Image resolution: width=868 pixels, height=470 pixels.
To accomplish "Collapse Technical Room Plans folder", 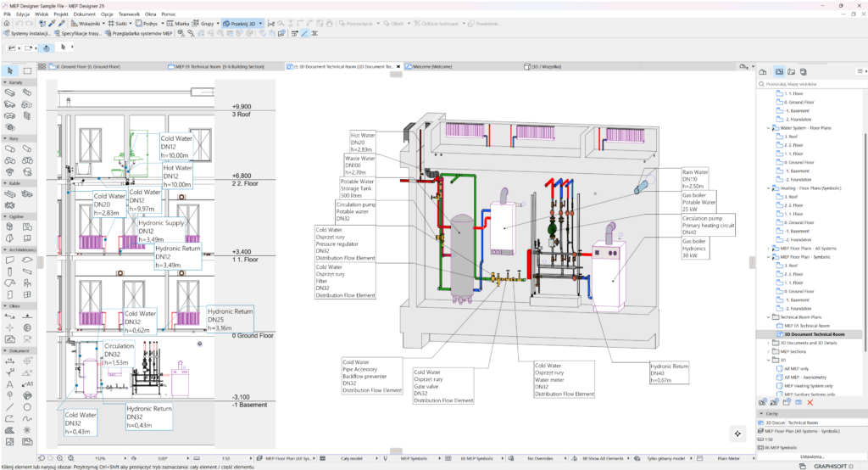I will [x=768, y=317].
